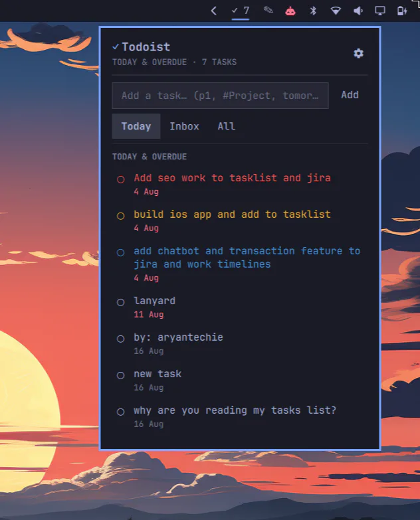Click '16 Aug' date under new task

(x=149, y=387)
